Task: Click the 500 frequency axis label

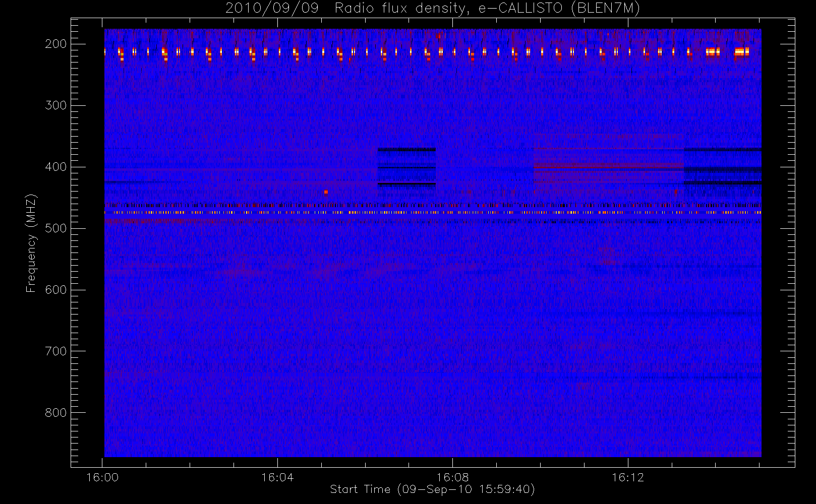Action: (x=55, y=228)
